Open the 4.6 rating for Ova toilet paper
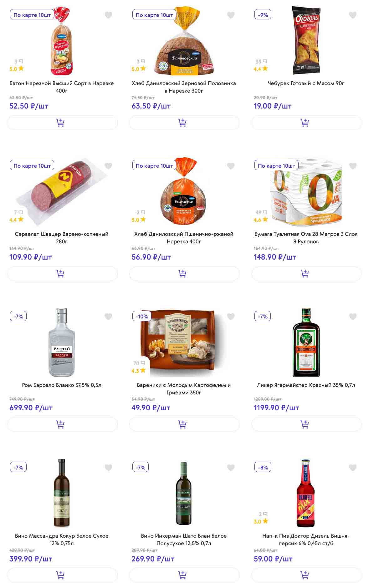The image size is (374, 588). tap(261, 220)
